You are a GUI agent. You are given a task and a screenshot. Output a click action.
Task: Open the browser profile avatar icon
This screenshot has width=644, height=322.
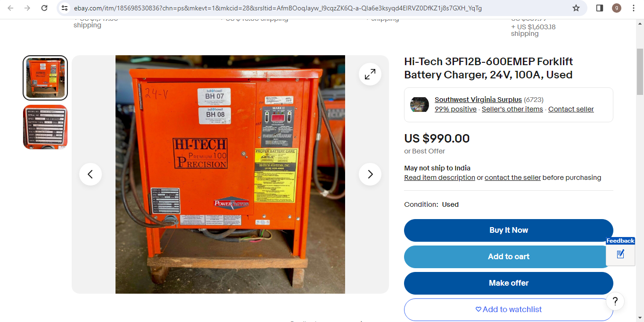click(x=616, y=8)
